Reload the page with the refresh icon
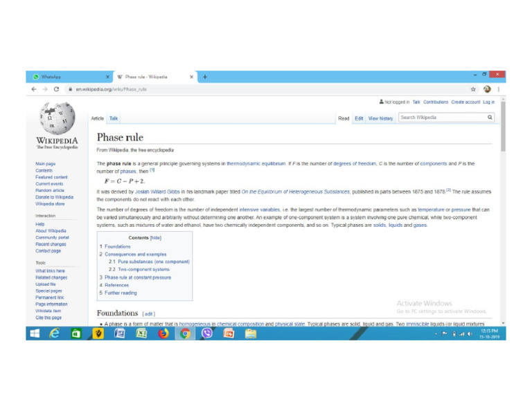 point(56,89)
